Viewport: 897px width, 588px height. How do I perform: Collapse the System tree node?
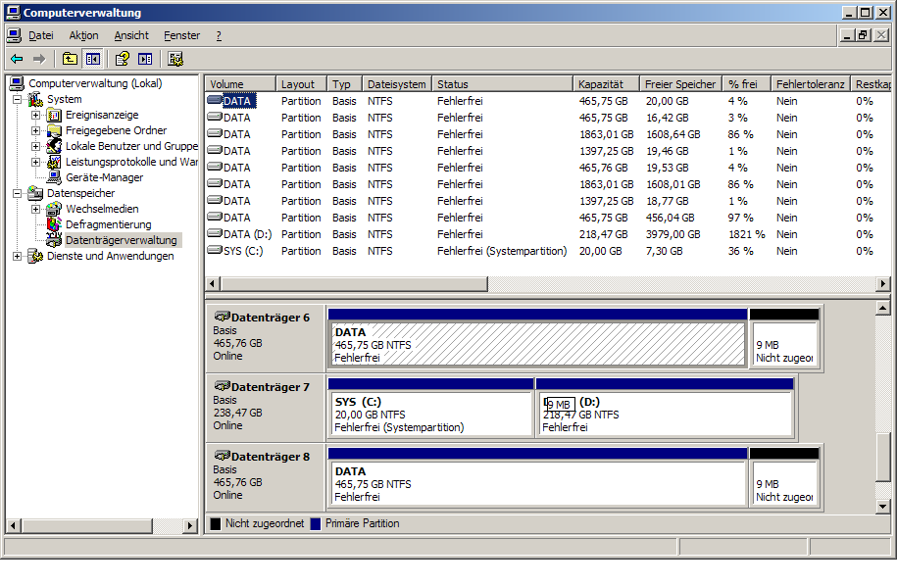pyautogui.click(x=17, y=99)
